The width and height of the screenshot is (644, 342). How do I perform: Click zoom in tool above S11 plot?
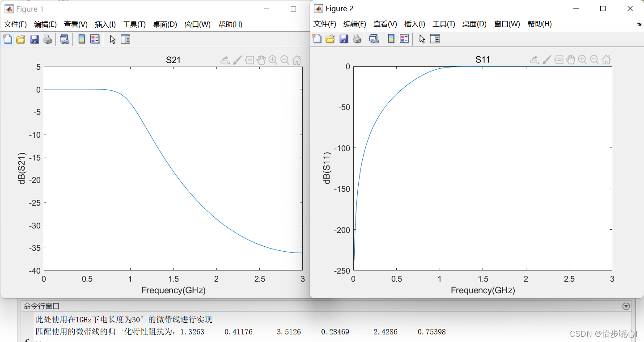click(x=582, y=59)
